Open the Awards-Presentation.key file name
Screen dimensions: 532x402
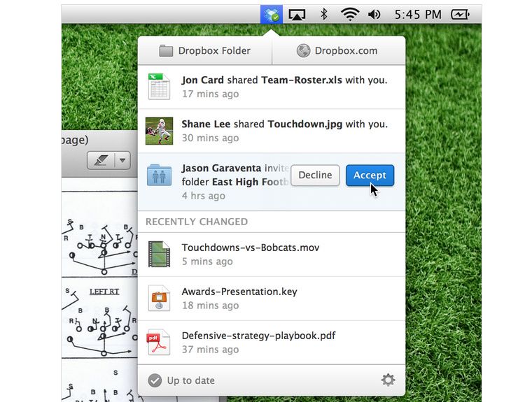(x=239, y=292)
